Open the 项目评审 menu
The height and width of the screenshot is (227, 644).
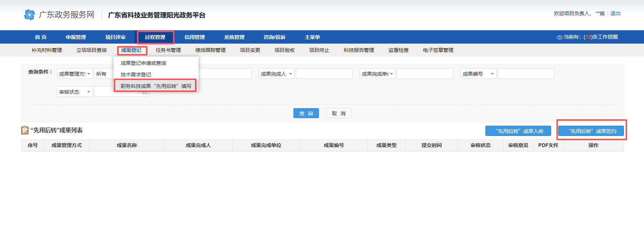tap(115, 37)
